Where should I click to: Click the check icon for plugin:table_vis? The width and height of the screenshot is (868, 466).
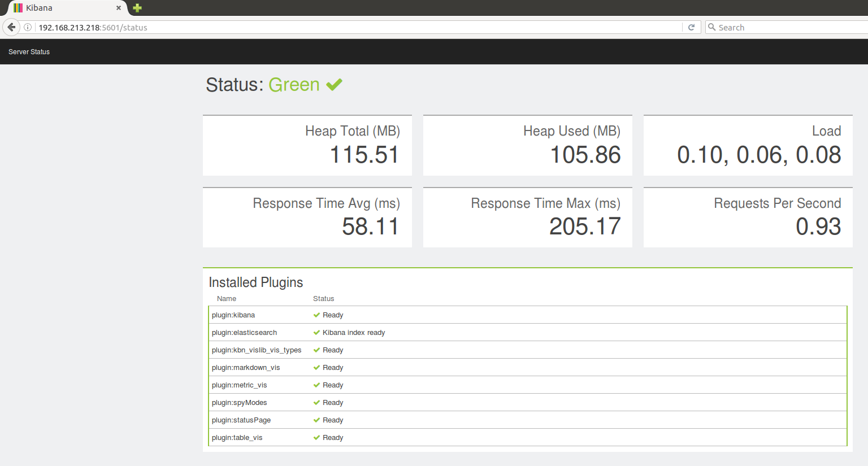pos(316,438)
